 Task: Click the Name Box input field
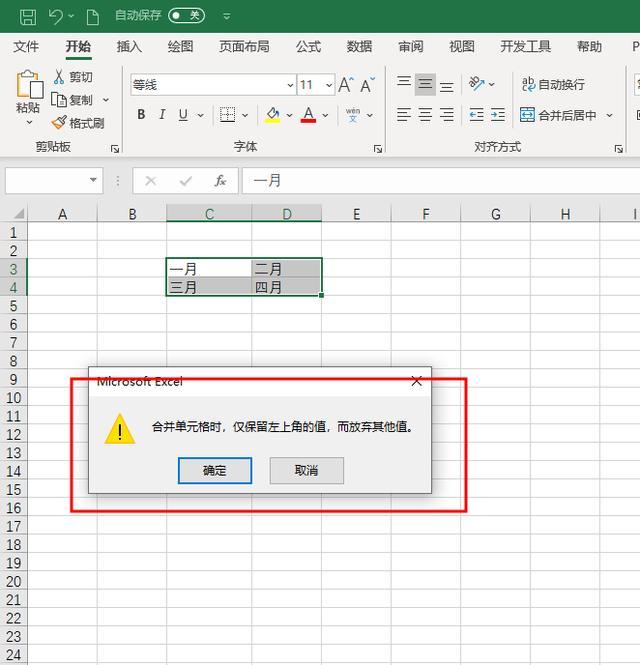46,181
